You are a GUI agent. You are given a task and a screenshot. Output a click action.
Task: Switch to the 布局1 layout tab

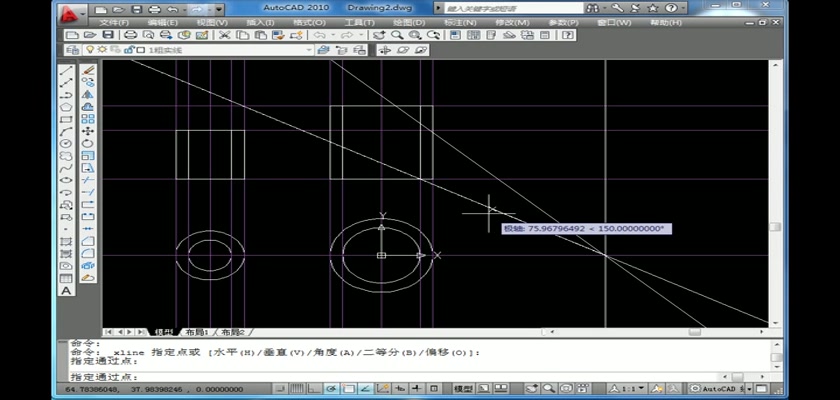(196, 333)
